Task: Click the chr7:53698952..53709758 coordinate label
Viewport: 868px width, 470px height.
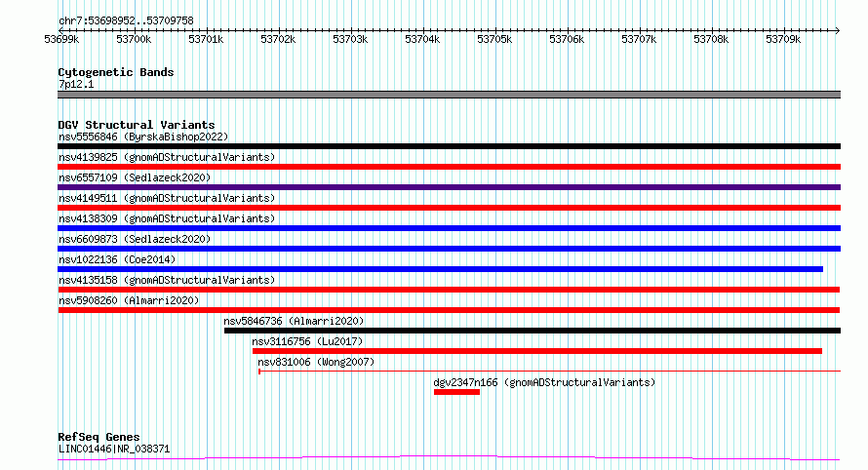Action: point(126,21)
